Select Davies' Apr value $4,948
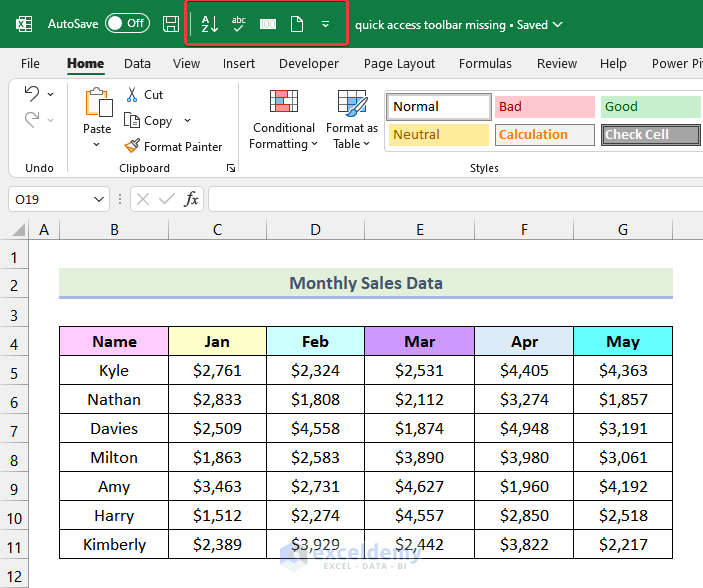This screenshot has width=703, height=588. pos(524,428)
